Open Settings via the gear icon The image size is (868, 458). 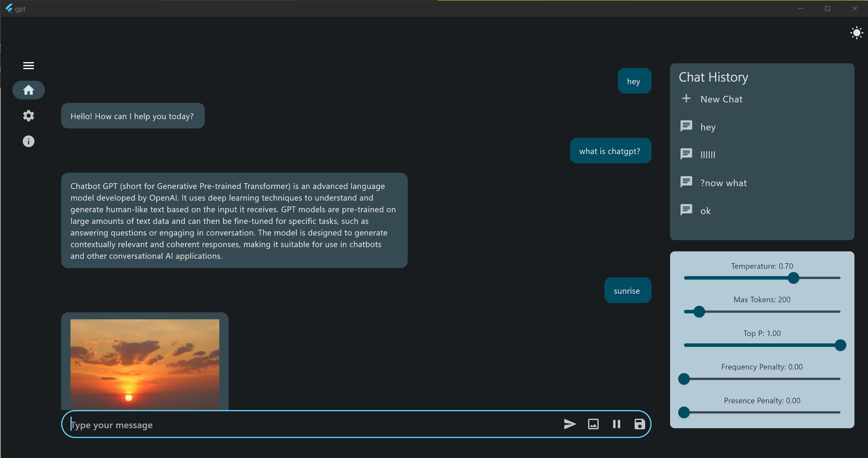tap(28, 116)
